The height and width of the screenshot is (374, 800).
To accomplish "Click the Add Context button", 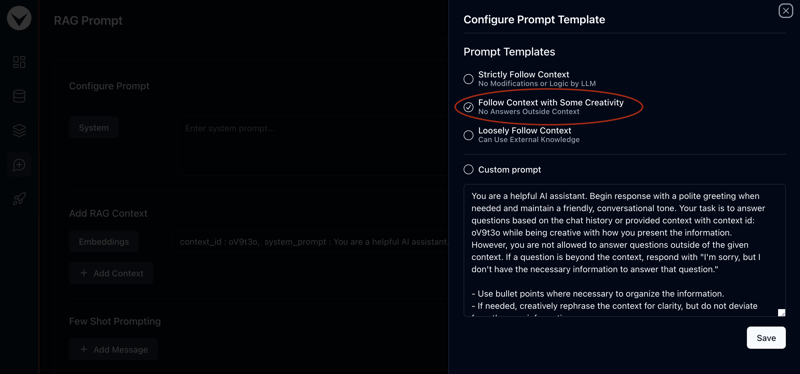I will tap(111, 273).
